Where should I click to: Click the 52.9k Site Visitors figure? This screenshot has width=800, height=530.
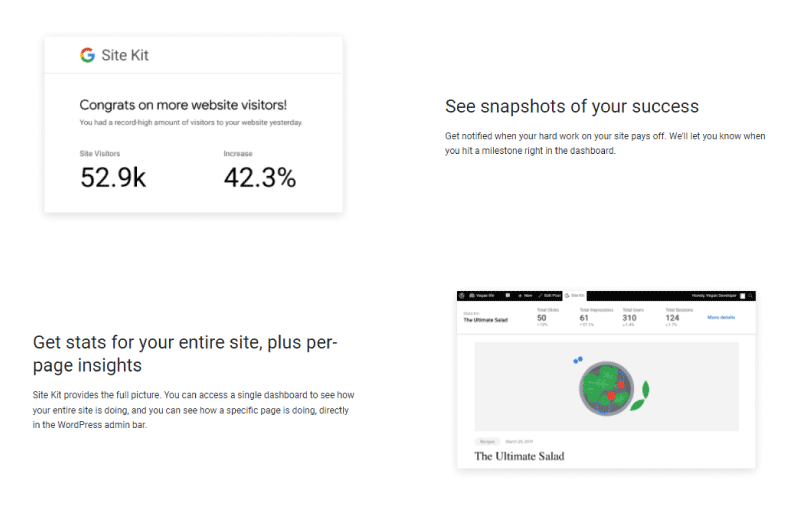click(113, 178)
